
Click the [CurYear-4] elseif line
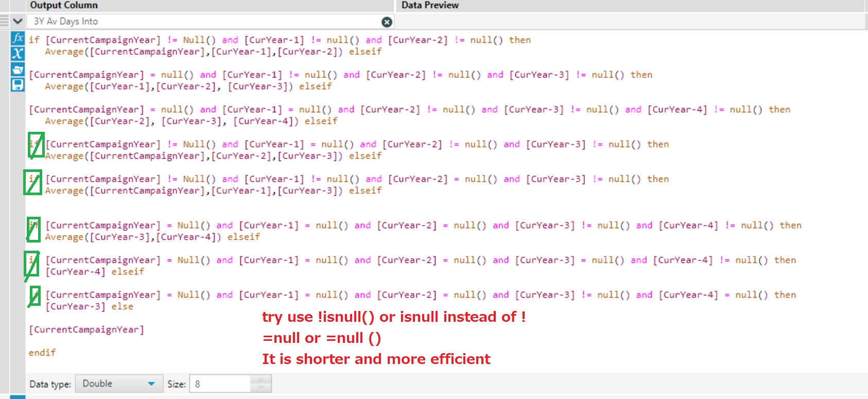coord(95,271)
